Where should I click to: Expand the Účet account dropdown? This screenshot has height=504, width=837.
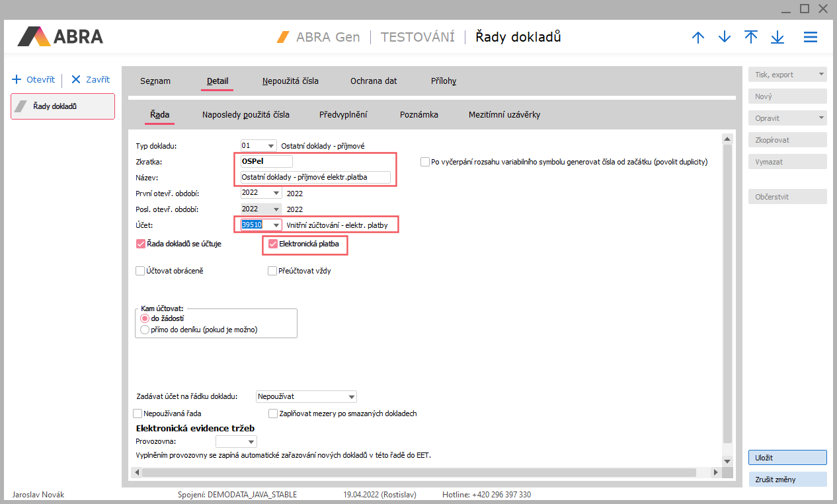pos(276,225)
